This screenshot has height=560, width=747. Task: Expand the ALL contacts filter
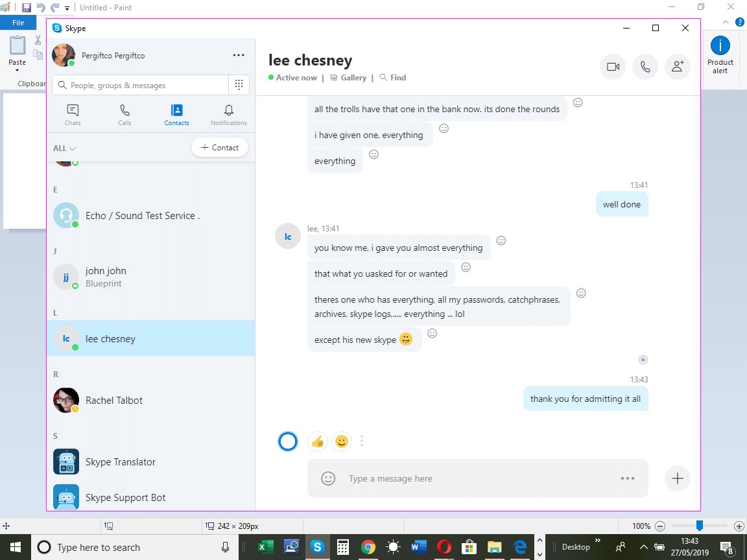(64, 148)
